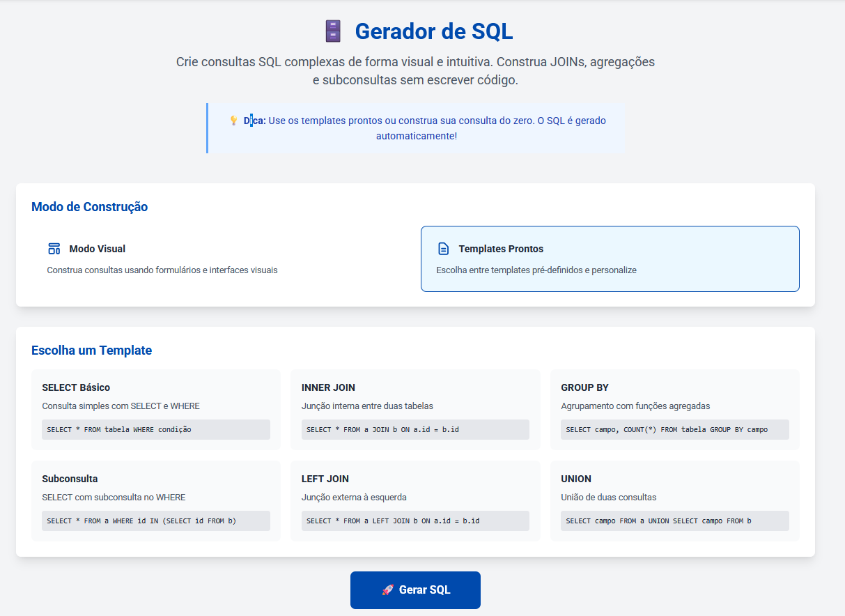Select the GROUP BY template
The image size is (845, 616).
tap(674, 409)
